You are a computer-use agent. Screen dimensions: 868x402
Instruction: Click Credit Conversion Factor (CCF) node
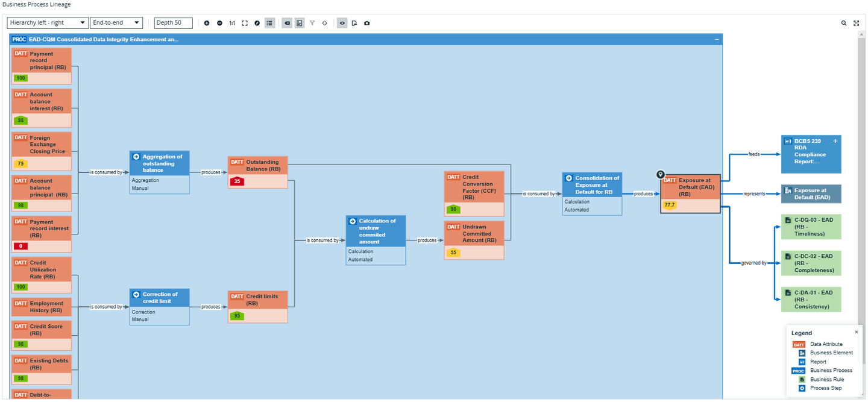(x=474, y=194)
